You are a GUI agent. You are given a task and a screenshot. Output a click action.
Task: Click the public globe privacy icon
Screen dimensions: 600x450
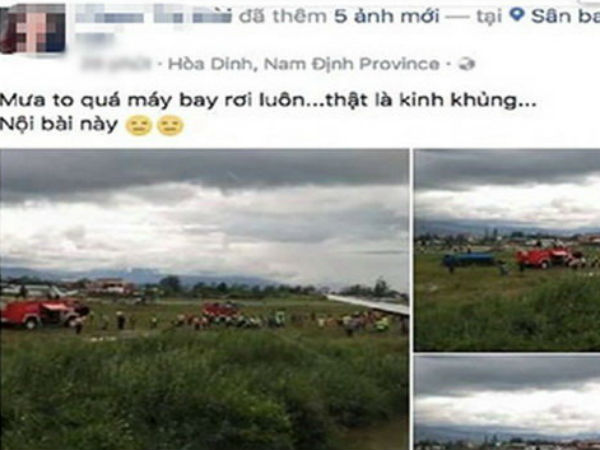pos(467,64)
